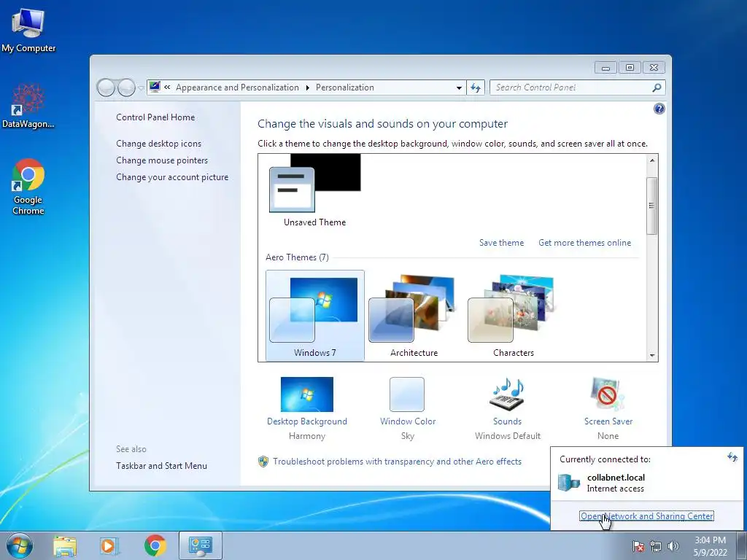Click the Back navigation button
This screenshot has width=747, height=560.
[106, 87]
